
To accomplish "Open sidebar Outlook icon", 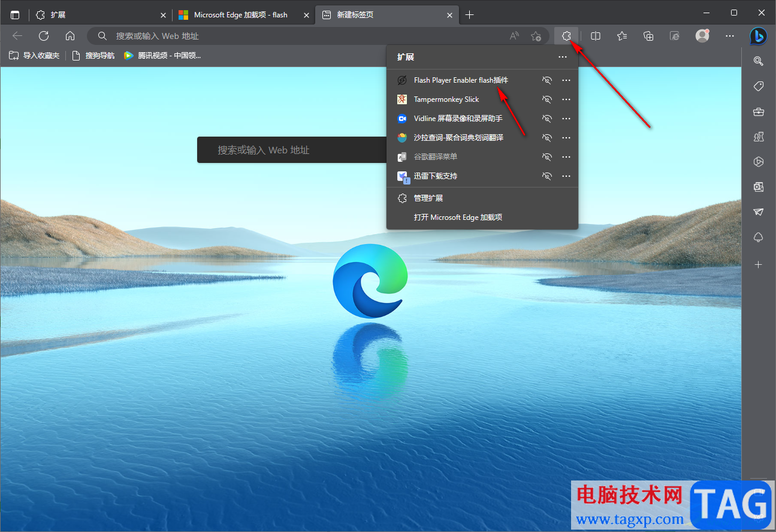I will click(759, 187).
